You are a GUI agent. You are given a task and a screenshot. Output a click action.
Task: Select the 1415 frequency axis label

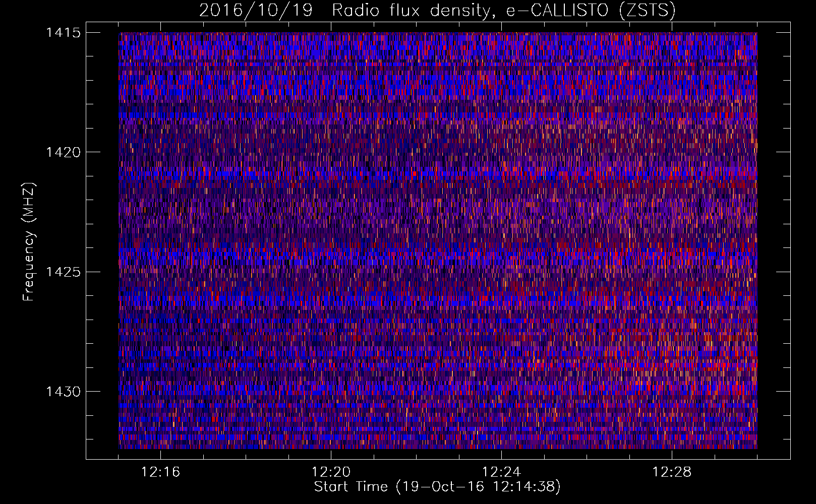click(x=63, y=33)
